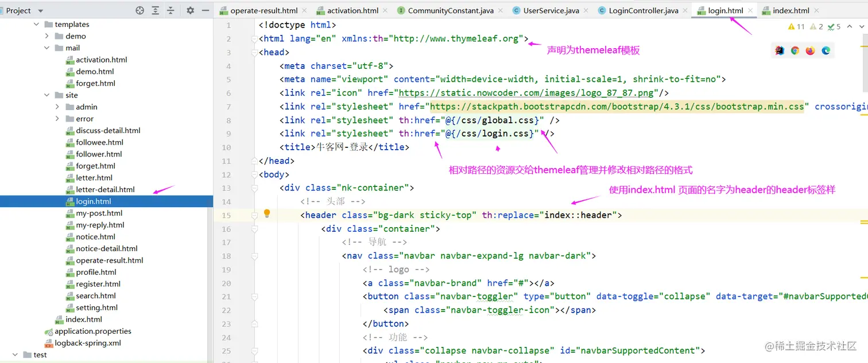Select letter-detail.html in project tree
This screenshot has height=363, width=868.
[x=105, y=190]
